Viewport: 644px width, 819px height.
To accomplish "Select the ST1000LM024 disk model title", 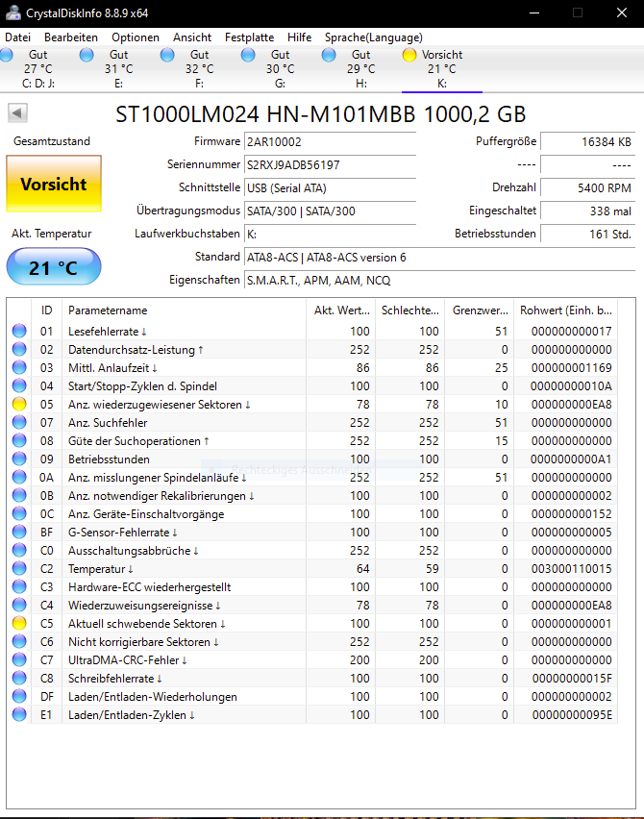I will click(320, 114).
